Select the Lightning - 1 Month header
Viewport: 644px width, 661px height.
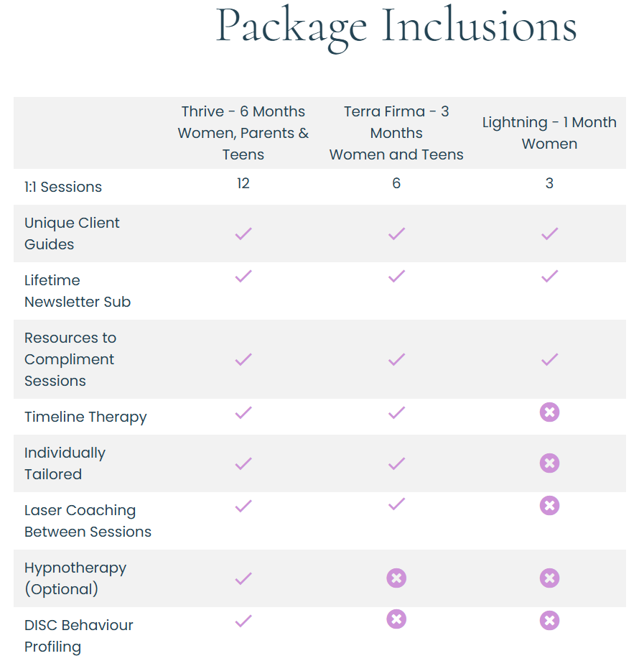[549, 133]
